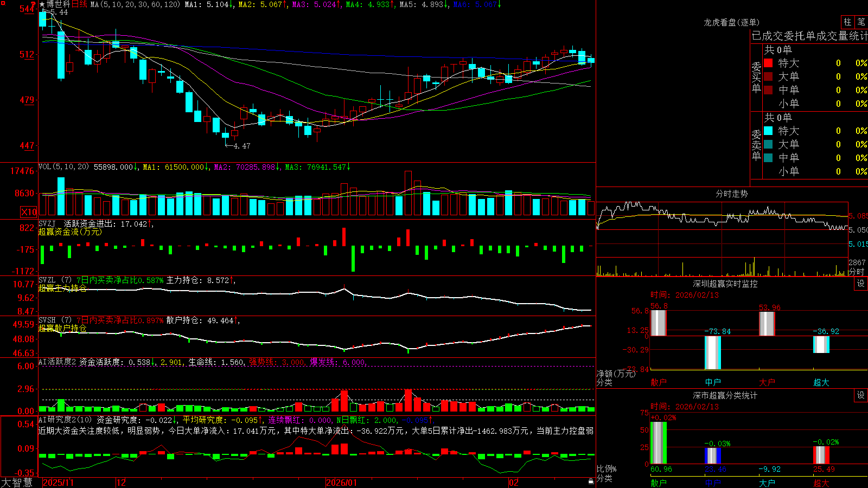
Task: Click the MA3: 5.024 value
Action: (x=317, y=4)
